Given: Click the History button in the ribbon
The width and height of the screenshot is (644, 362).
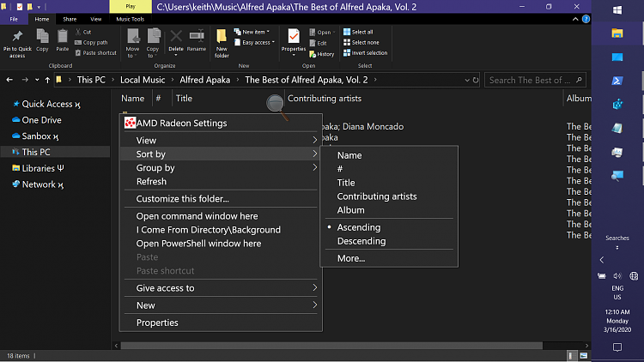Looking at the screenshot, I should click(x=322, y=54).
